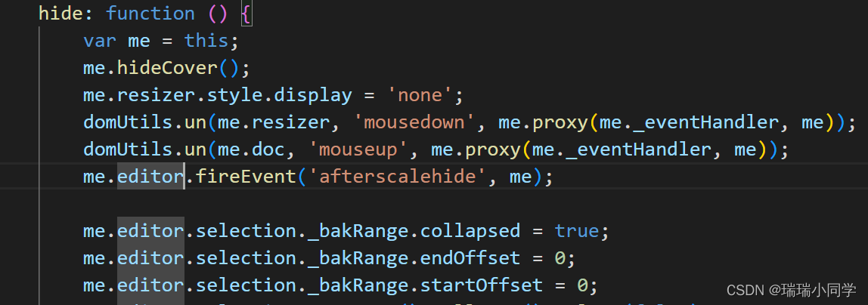
Task: Click the 'function' keyword on first line
Action: [150, 13]
